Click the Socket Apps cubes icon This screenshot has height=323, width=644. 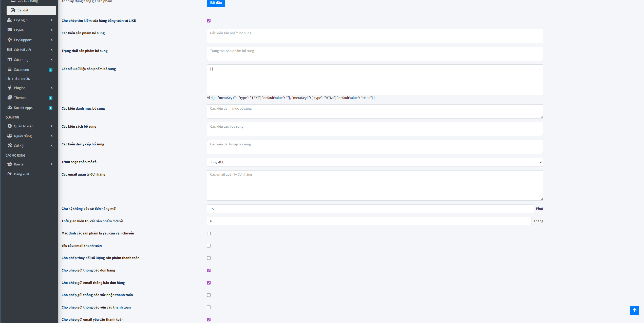click(x=10, y=107)
